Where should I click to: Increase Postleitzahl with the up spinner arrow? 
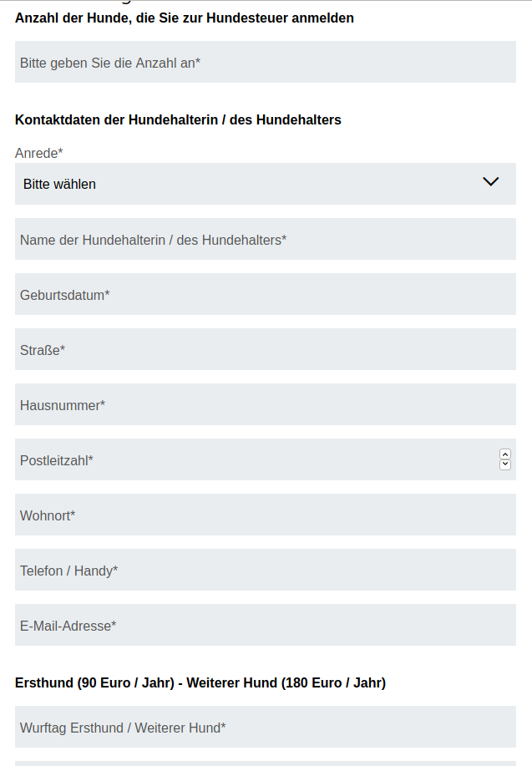505,454
